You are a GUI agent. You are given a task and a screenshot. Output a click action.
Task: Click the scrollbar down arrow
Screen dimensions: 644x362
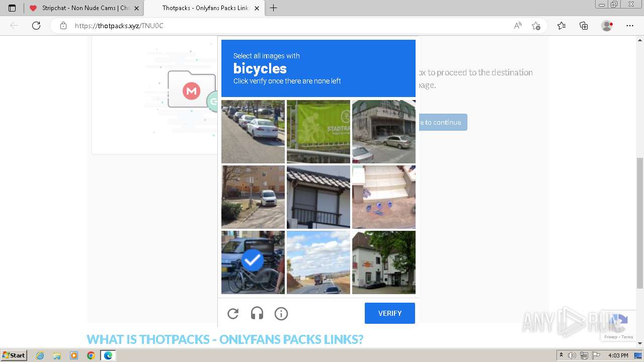click(640, 343)
